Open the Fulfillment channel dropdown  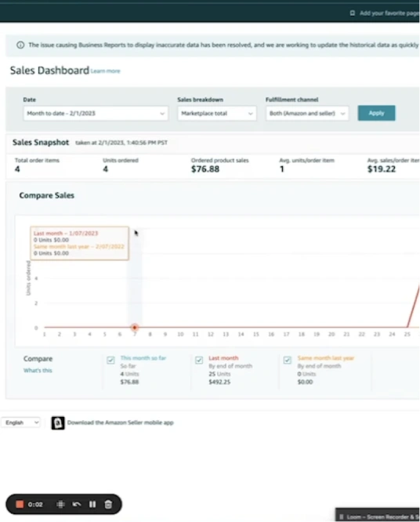(x=307, y=113)
